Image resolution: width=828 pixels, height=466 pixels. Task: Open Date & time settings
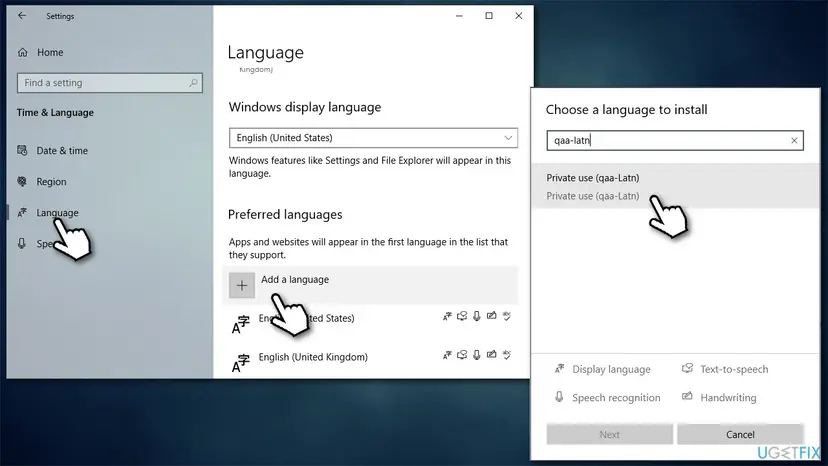[x=62, y=151]
